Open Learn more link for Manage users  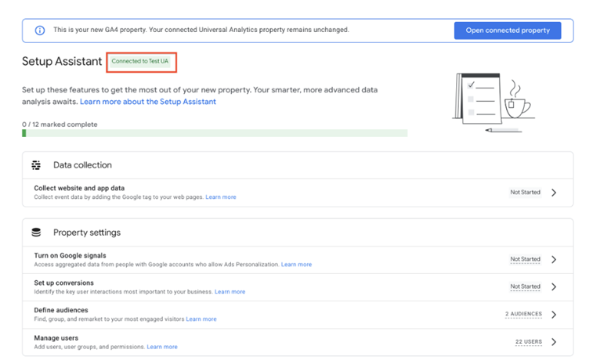[x=162, y=347]
